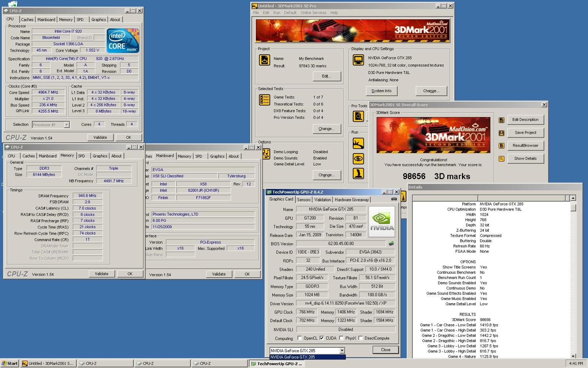Click the Edit Description button
This screenshot has width=588, height=368.
526,120
